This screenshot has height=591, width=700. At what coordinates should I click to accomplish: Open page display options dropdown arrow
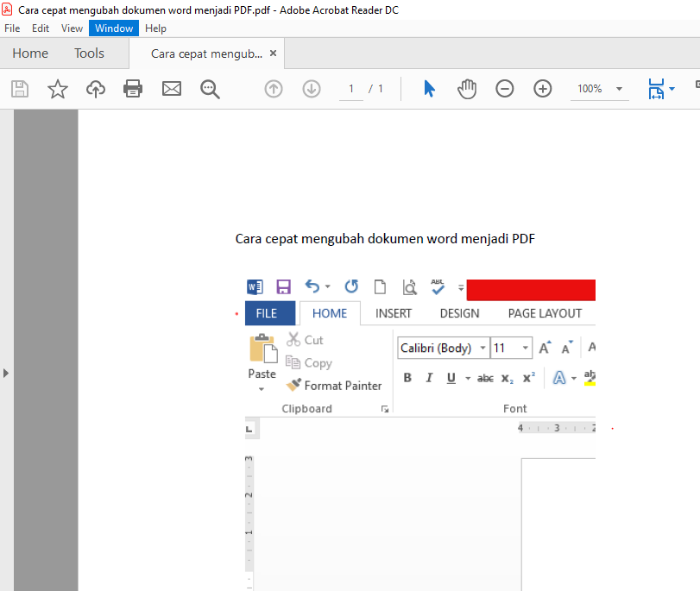click(672, 89)
